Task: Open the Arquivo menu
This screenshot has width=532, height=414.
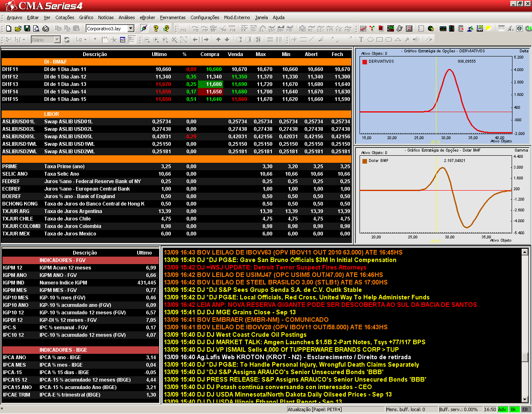Action: [15, 17]
